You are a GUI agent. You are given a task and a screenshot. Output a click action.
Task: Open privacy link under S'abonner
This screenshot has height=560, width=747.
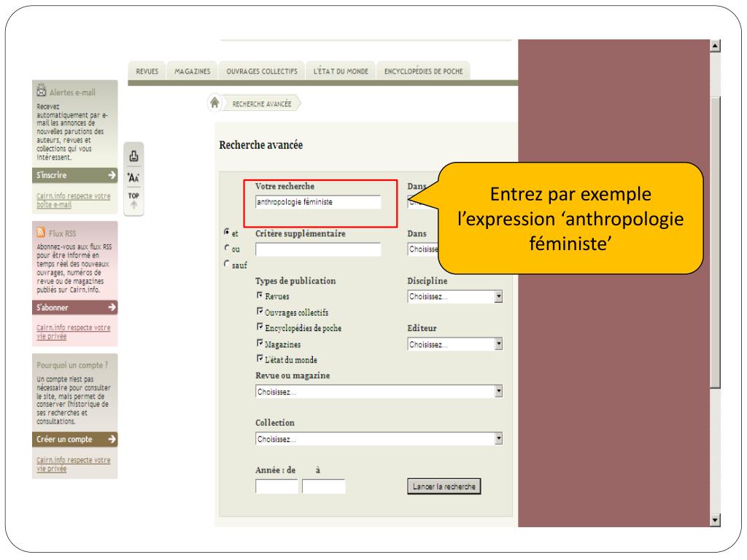tap(74, 332)
